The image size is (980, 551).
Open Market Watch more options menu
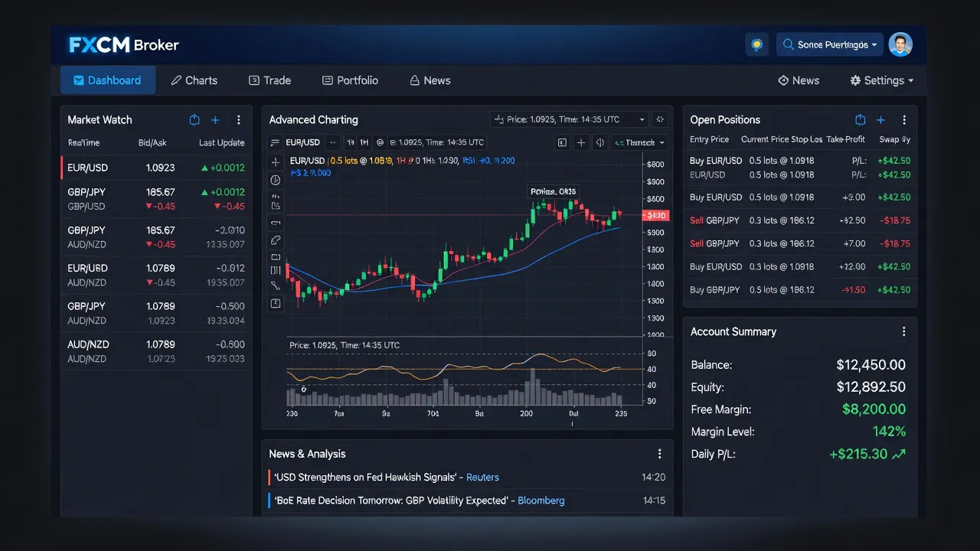click(239, 120)
